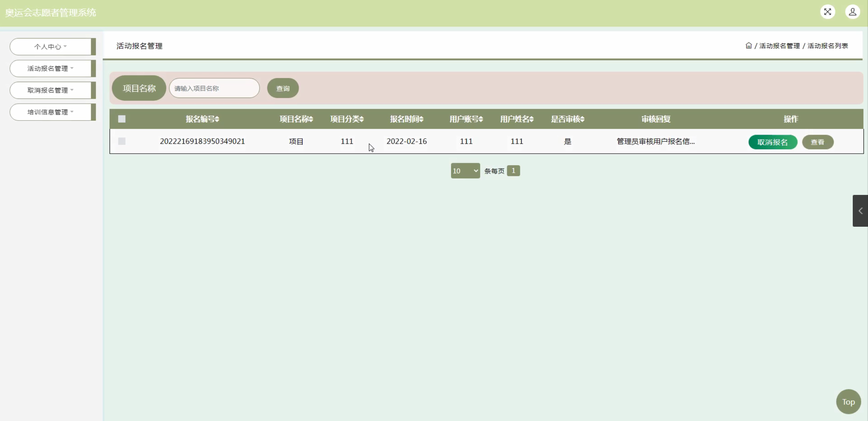
Task: Sort by 用户账号 column arrows
Action: point(481,119)
